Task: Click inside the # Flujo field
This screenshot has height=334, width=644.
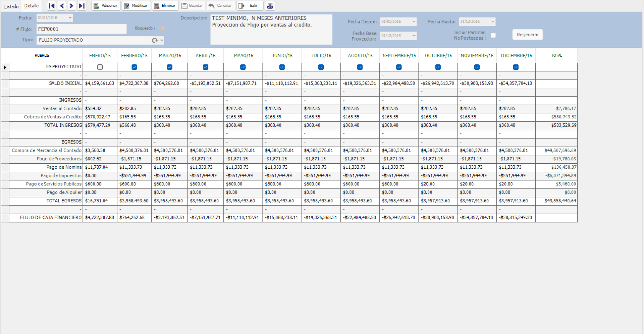Action: [x=80, y=29]
